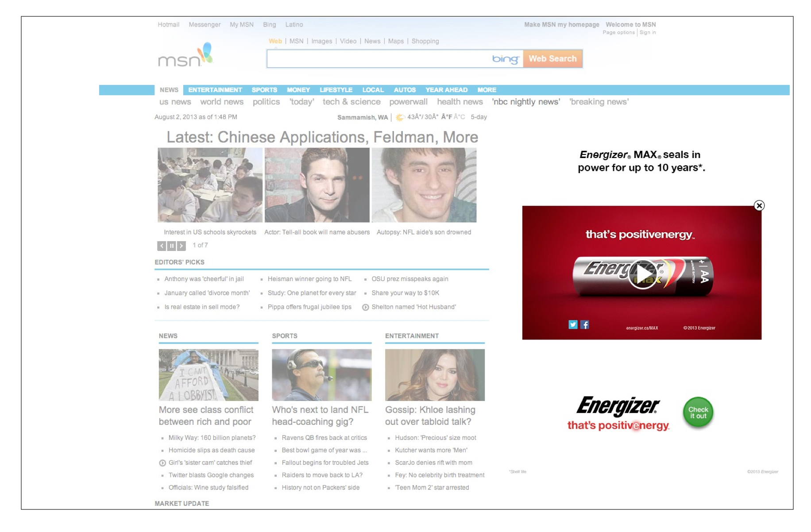This screenshot has width=811, height=532.
Task: Click the Web Search button
Action: 552,58
